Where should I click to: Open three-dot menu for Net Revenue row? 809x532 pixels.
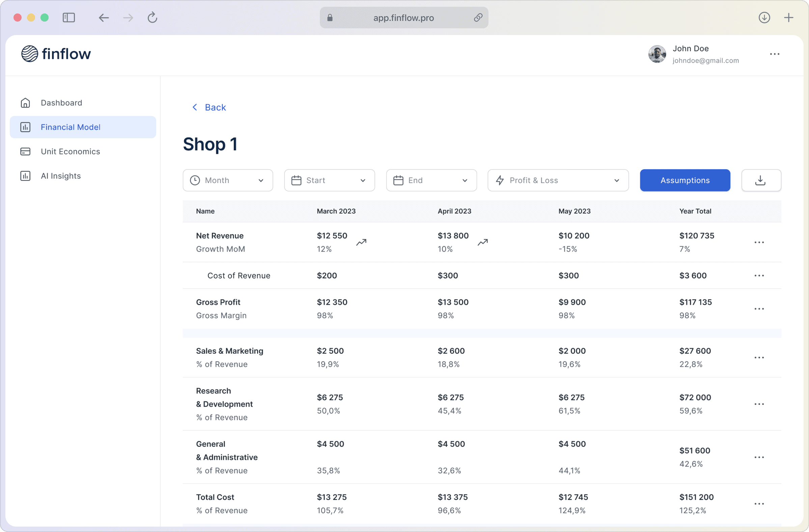click(759, 242)
